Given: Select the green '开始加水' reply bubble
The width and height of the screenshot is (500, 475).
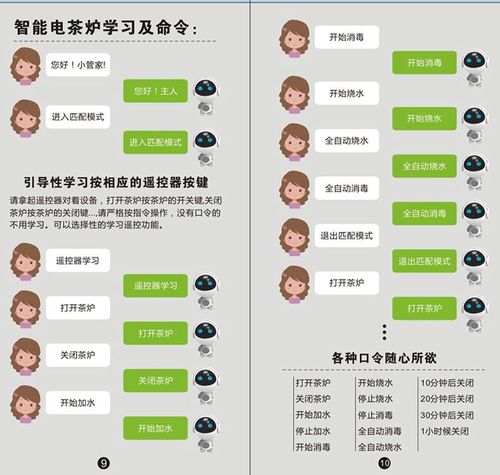Looking at the screenshot, I should tap(156, 428).
